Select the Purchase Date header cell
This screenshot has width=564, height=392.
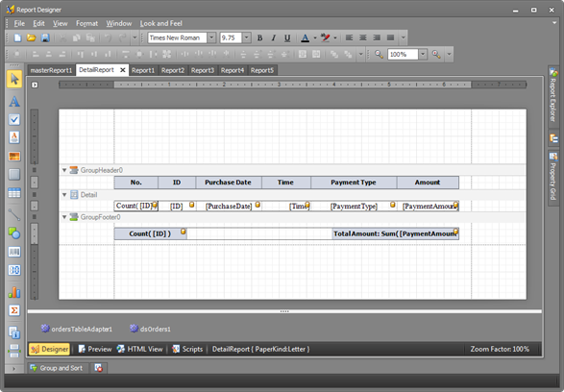tap(229, 183)
